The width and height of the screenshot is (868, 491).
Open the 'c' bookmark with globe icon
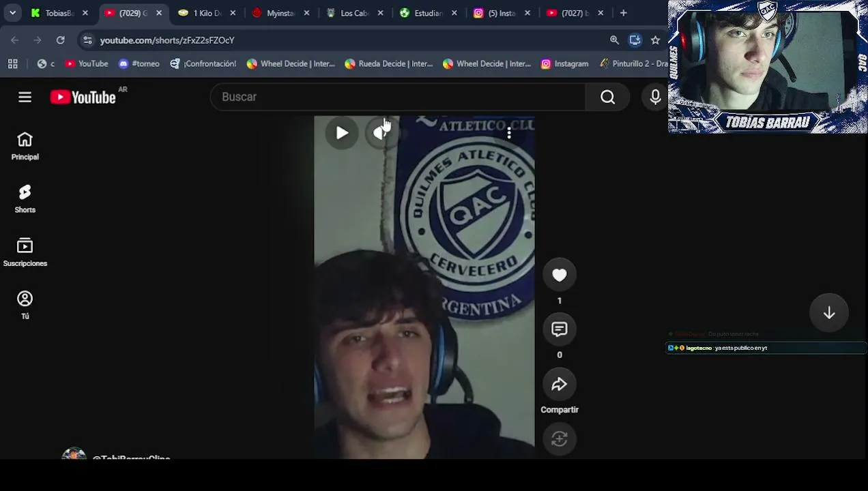(46, 63)
